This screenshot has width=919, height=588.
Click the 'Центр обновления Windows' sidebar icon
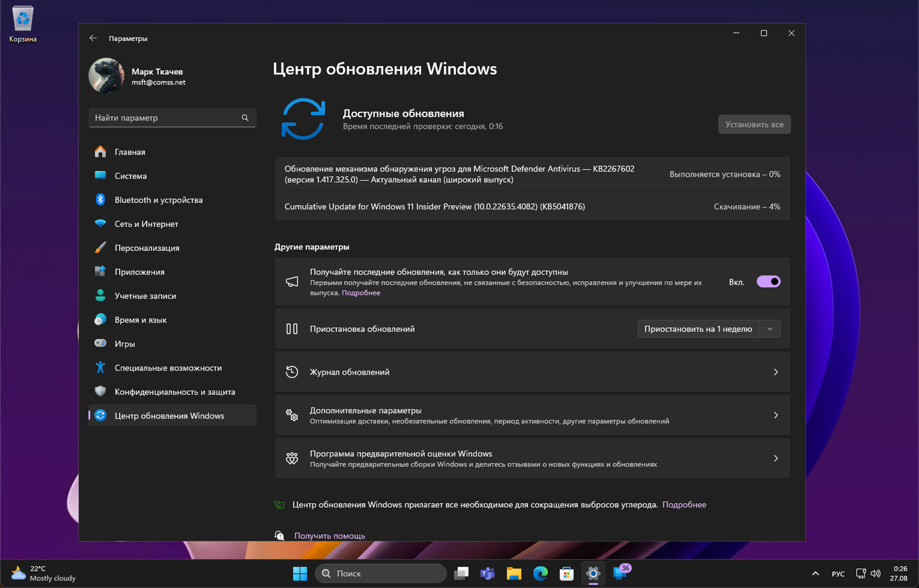pyautogui.click(x=100, y=415)
